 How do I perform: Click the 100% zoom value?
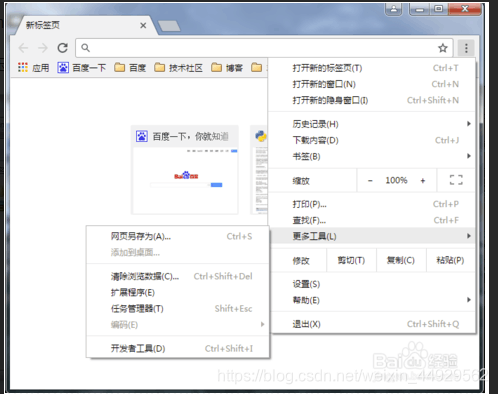(396, 180)
